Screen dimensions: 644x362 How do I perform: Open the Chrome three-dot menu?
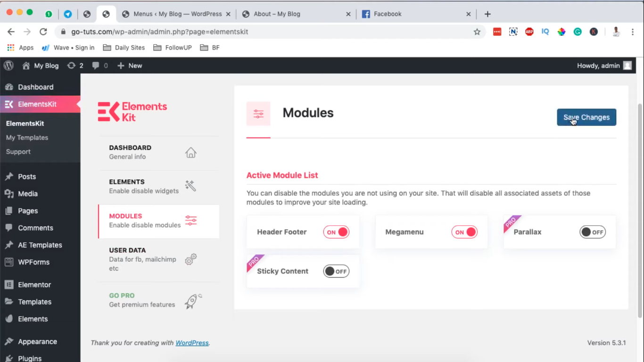632,32
